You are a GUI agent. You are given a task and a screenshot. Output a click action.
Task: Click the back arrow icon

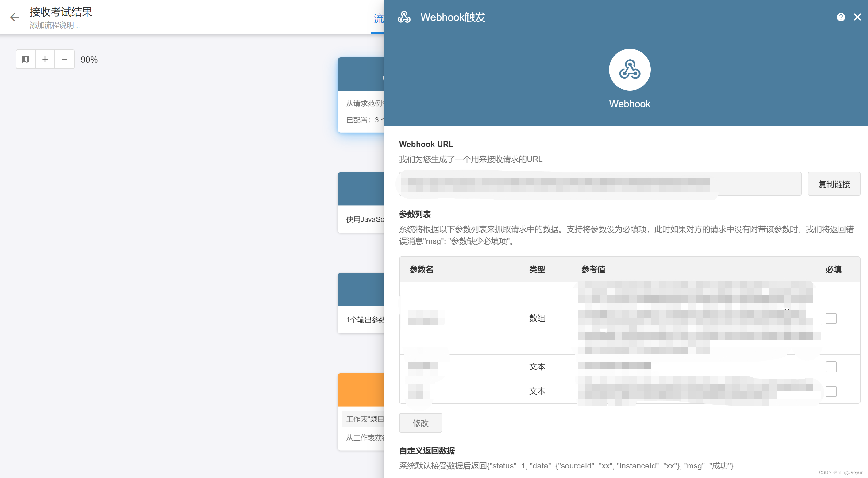14,17
